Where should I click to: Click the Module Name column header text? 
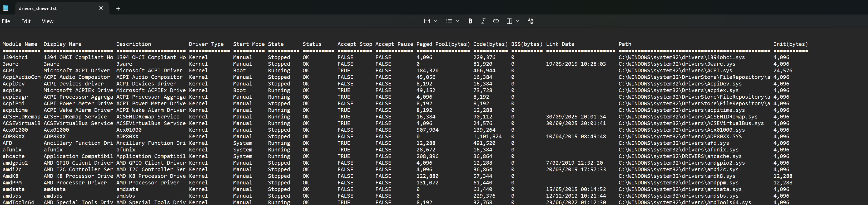coord(20,44)
